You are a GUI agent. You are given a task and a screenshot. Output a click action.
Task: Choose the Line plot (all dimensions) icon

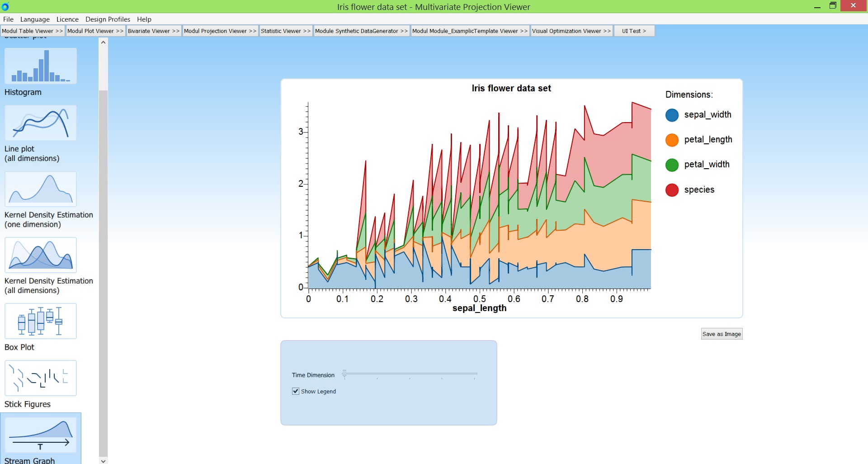[41, 123]
